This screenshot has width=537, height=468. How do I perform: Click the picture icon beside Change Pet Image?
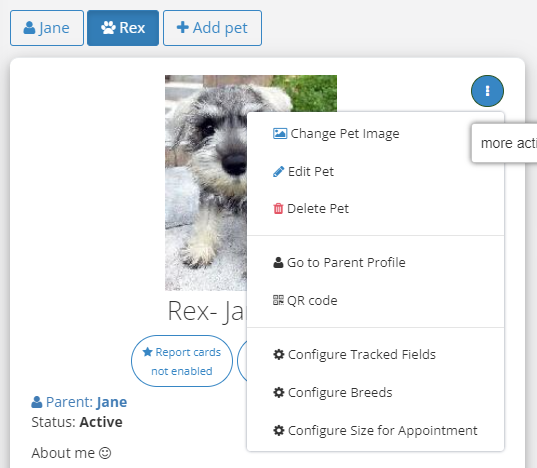[x=280, y=133]
